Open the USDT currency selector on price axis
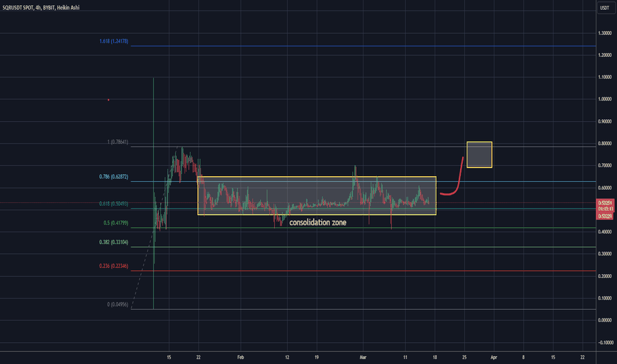617x364 pixels. [604, 8]
